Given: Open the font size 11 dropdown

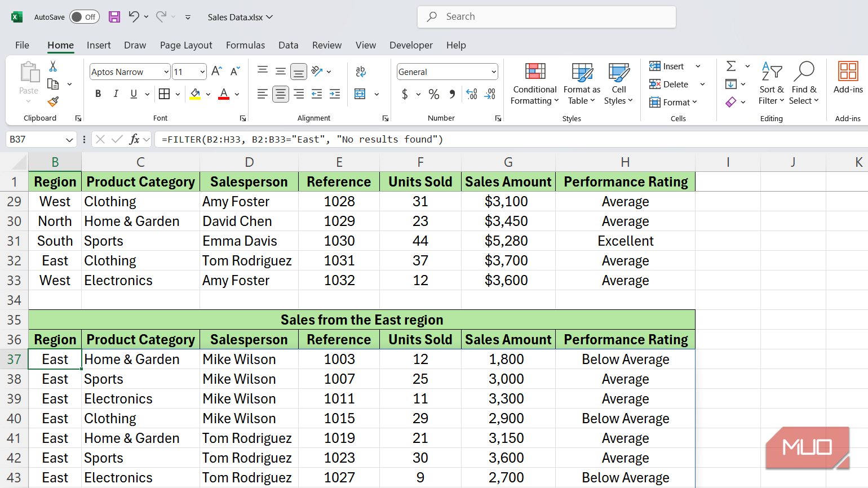Looking at the screenshot, I should [202, 72].
